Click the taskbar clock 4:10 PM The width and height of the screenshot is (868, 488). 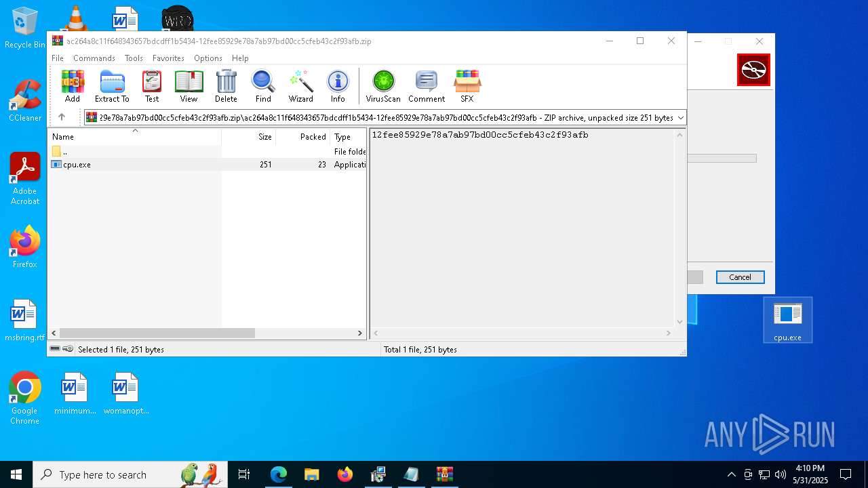pos(810,468)
